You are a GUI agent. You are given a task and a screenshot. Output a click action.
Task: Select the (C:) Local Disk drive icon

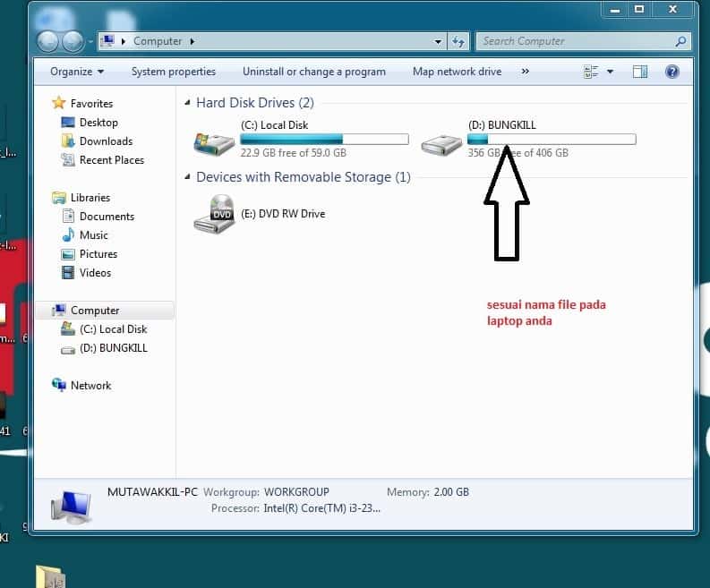pos(214,143)
